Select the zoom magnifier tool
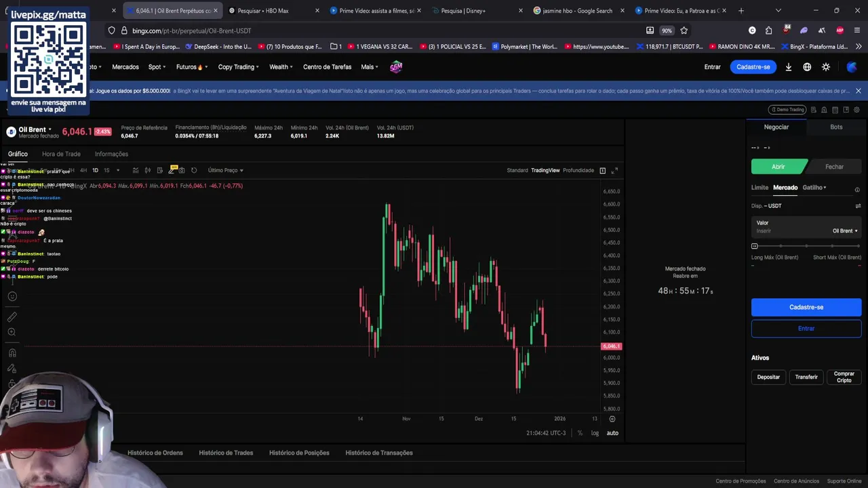 [12, 332]
